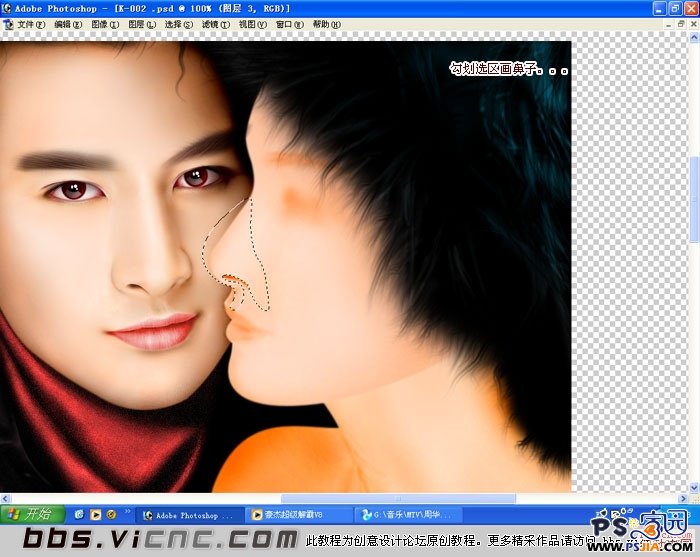The height and width of the screenshot is (557, 700).
Task: Minimize the K-002.psd document window
Action: click(x=668, y=25)
